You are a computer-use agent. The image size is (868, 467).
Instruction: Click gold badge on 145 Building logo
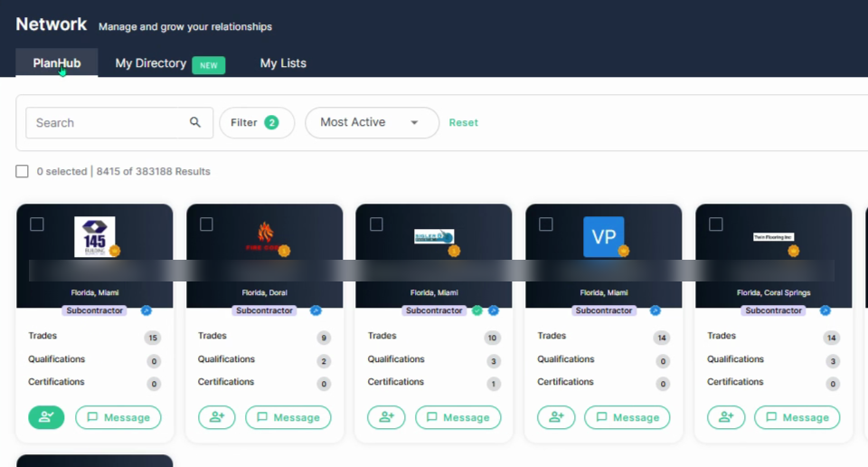point(115,251)
